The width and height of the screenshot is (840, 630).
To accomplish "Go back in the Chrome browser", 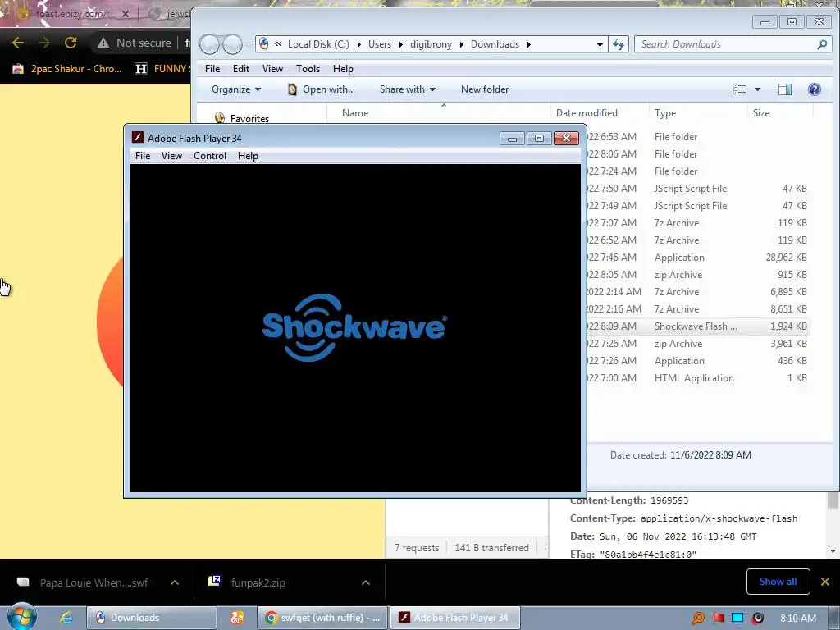I will pos(18,43).
